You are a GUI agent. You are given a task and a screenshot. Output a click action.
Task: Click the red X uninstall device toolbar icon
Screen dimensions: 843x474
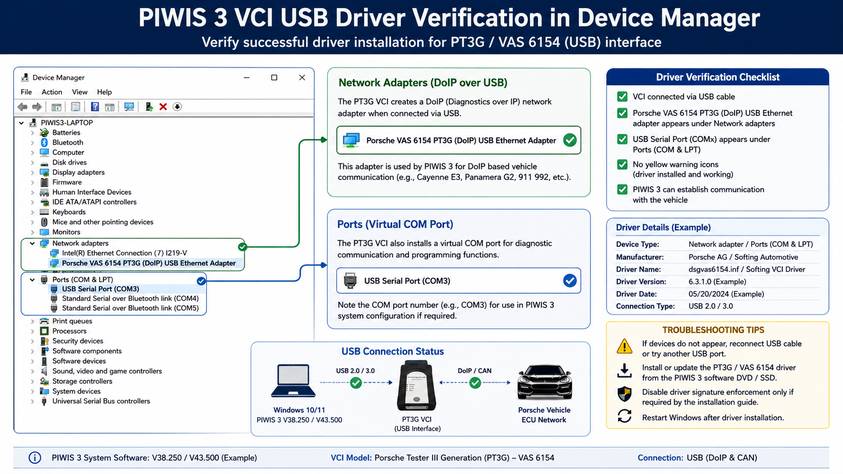coord(163,107)
